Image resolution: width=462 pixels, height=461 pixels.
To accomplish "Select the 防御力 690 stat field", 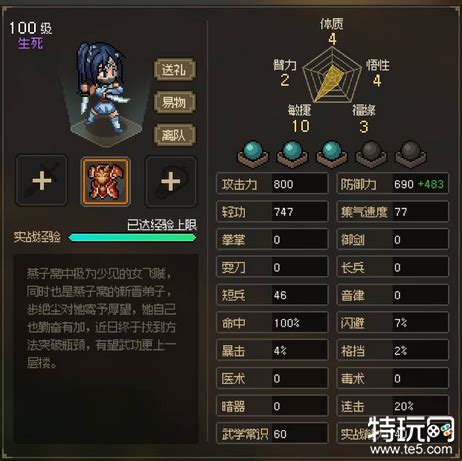I will pyautogui.click(x=393, y=184).
